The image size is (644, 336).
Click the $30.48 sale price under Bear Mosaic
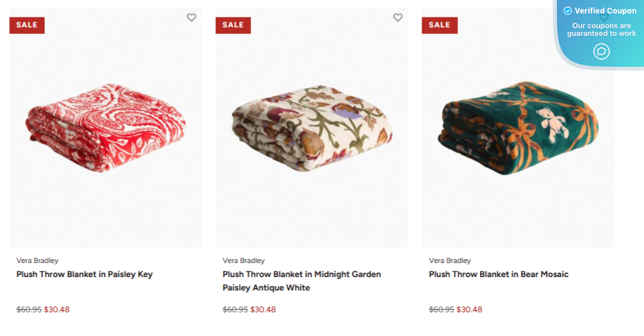click(470, 310)
